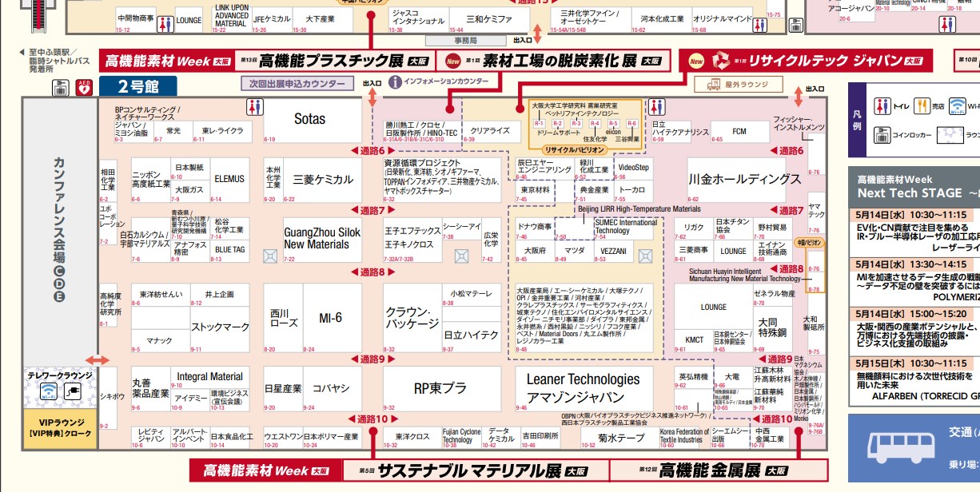Click the 売店 fork-and-knife legend icon
The width and height of the screenshot is (980, 492).
point(922,105)
